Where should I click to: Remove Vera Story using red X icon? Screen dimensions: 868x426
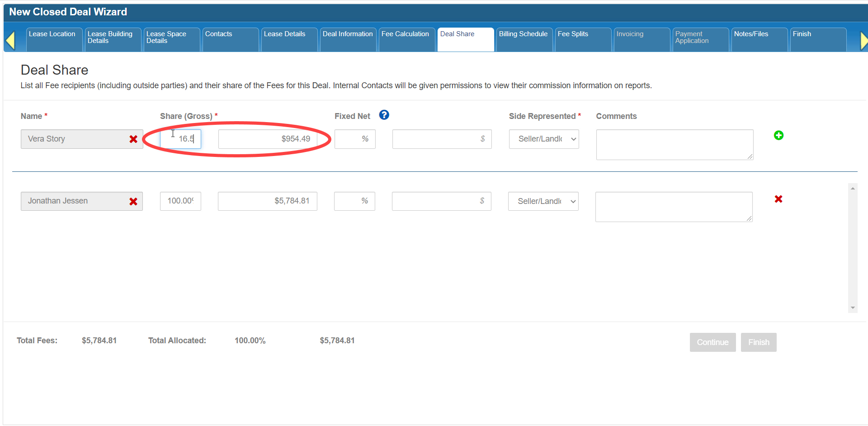pos(133,139)
